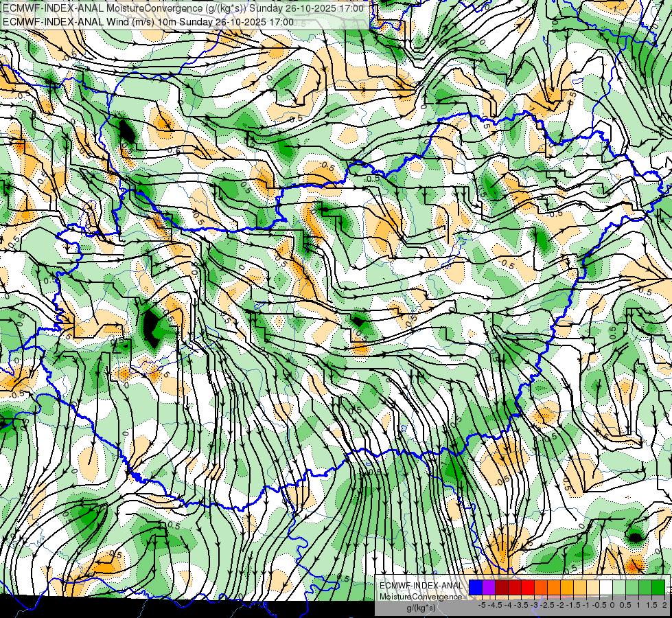Click the purple legend swatch
672x618 pixels.
tap(489, 588)
